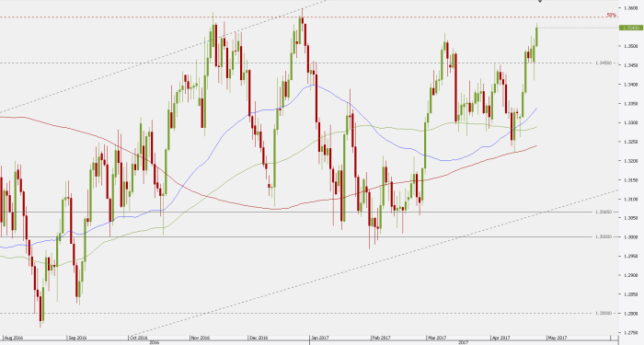644x345 pixels.
Task: Click the 1.30000 support line label
Action: 604,236
